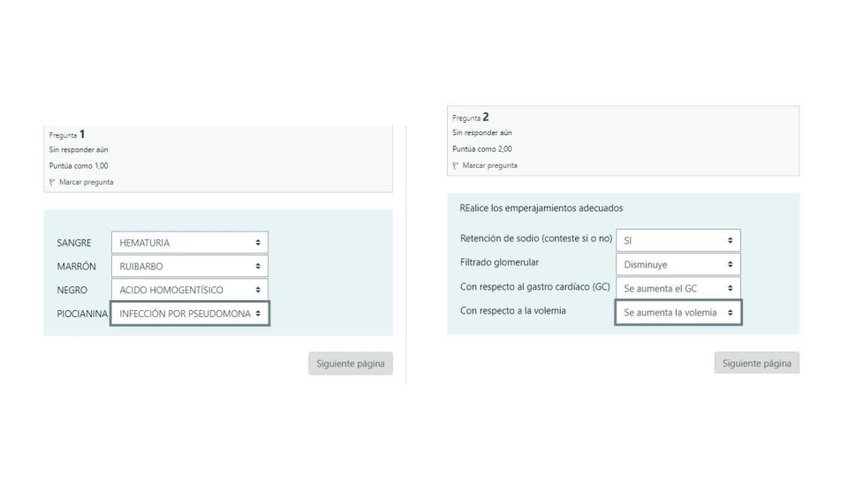Expand the volemia dropdown

tap(677, 312)
